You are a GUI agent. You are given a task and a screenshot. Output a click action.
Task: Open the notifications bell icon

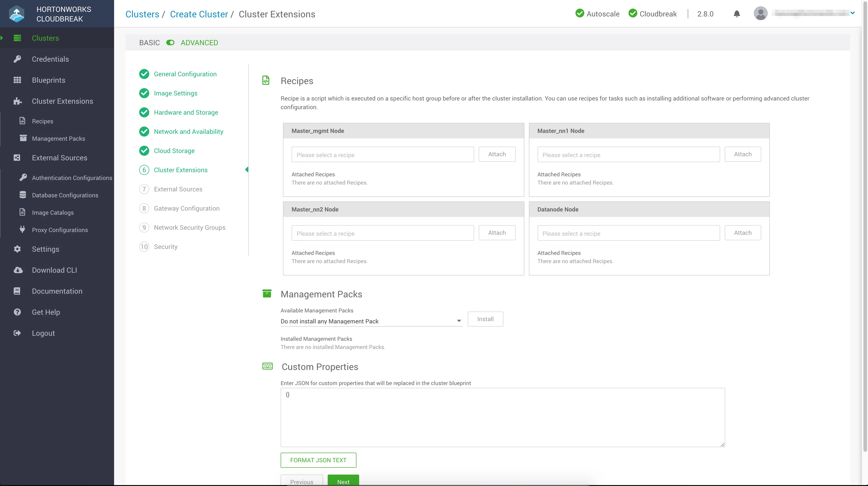[737, 14]
